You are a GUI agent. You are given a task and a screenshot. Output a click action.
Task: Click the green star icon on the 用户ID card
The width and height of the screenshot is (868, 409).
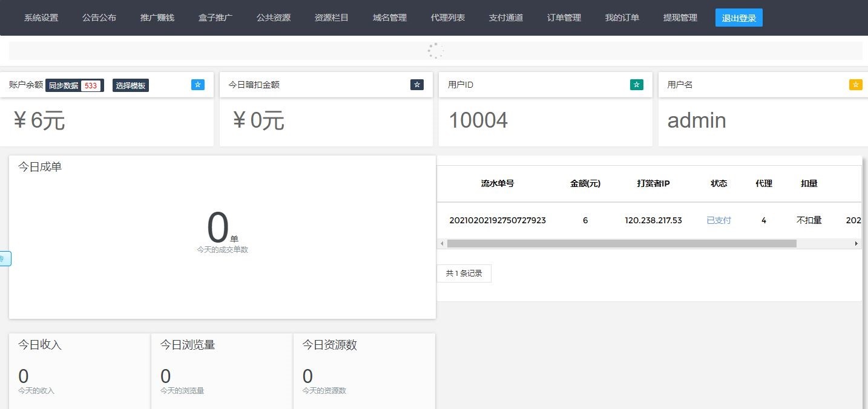click(636, 85)
